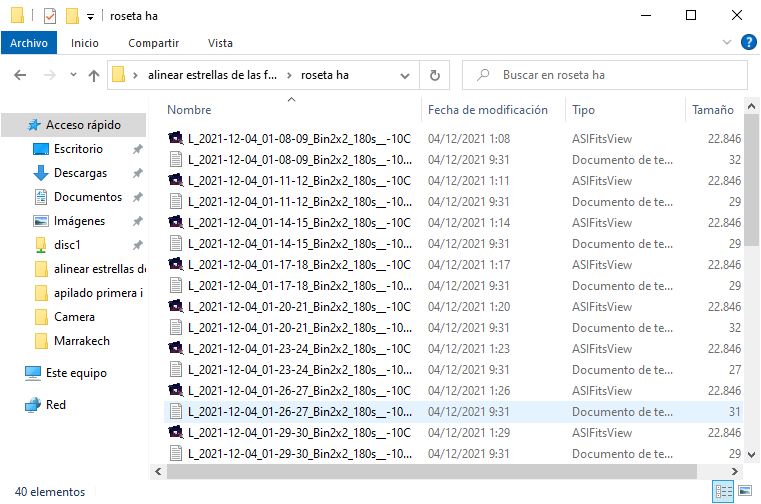Click the Buscar en roseta ha search box
Screen dimensions: 761x504
tap(605, 75)
